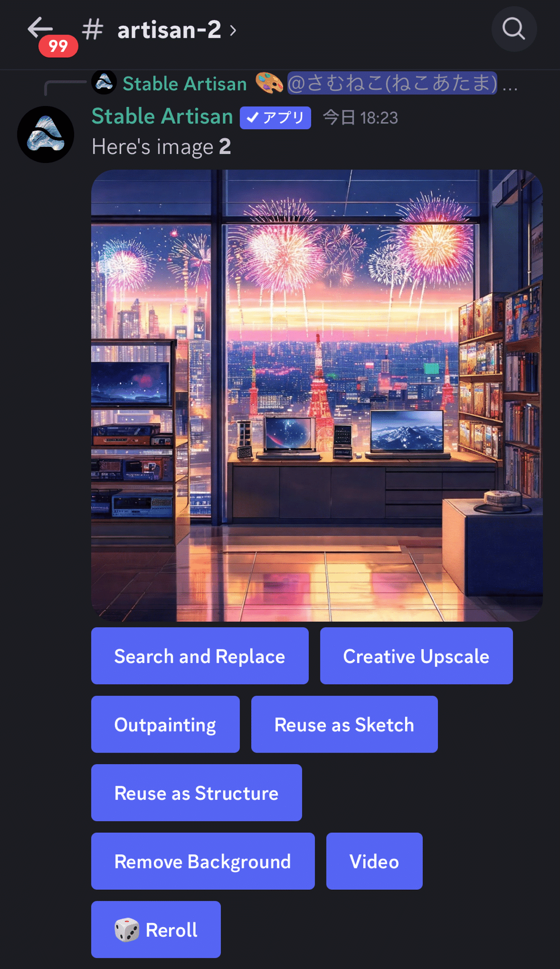Open the artisan-2 channel title
Screen dimensions: 560x969
coord(169,30)
